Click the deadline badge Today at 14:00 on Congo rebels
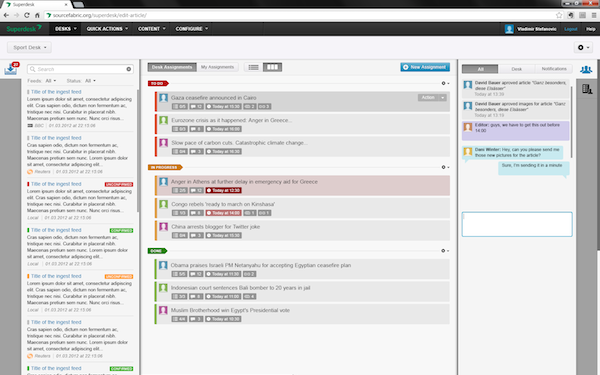This screenshot has height=375, width=600. point(223,213)
